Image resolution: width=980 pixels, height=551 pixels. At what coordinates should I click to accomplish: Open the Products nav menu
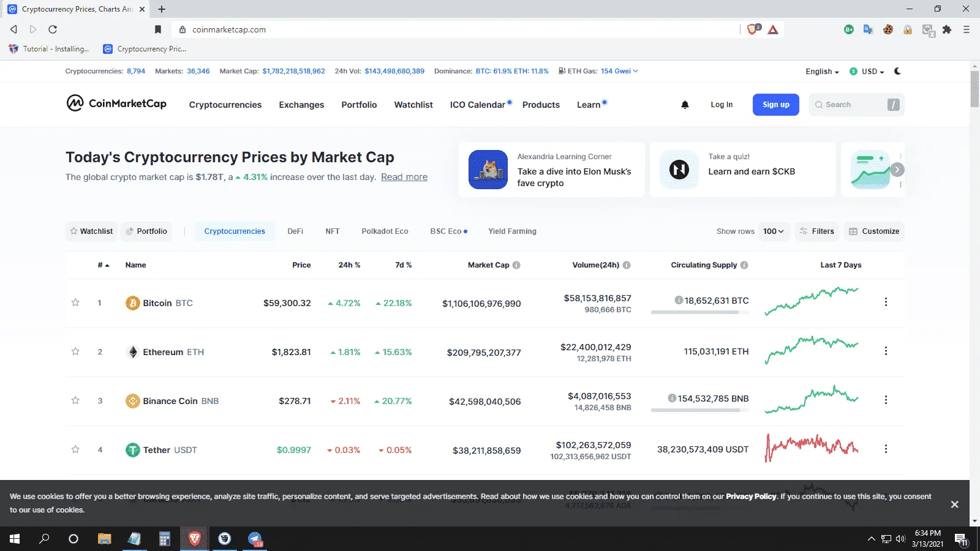(x=541, y=105)
